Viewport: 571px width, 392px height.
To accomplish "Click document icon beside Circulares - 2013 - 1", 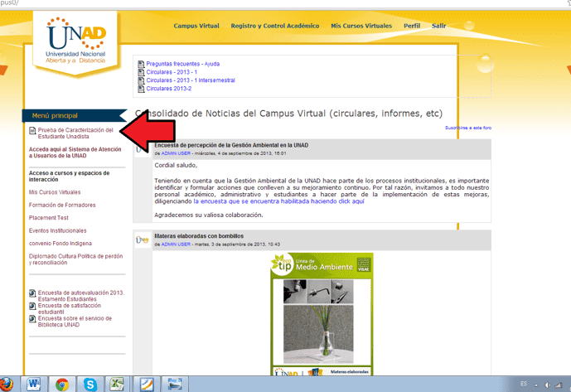I will tap(141, 72).
